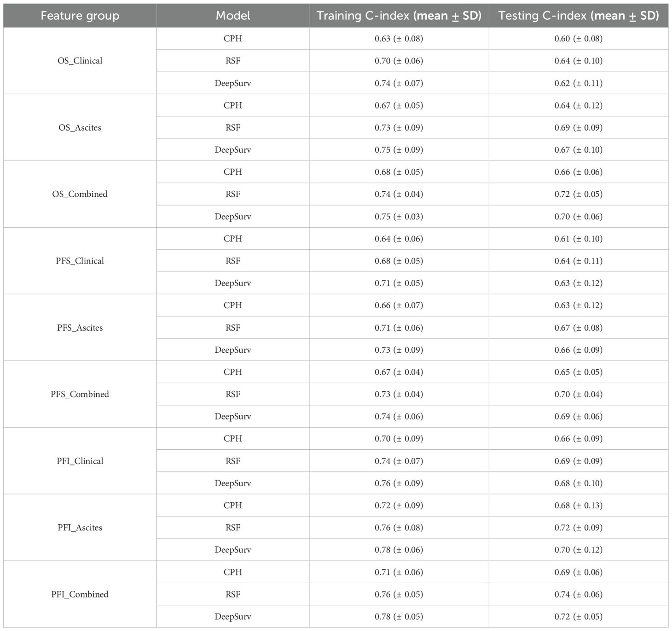Click the testing value 0.68 (± 0.13)
Image resolution: width=672 pixels, height=631 pixels.
(x=578, y=505)
